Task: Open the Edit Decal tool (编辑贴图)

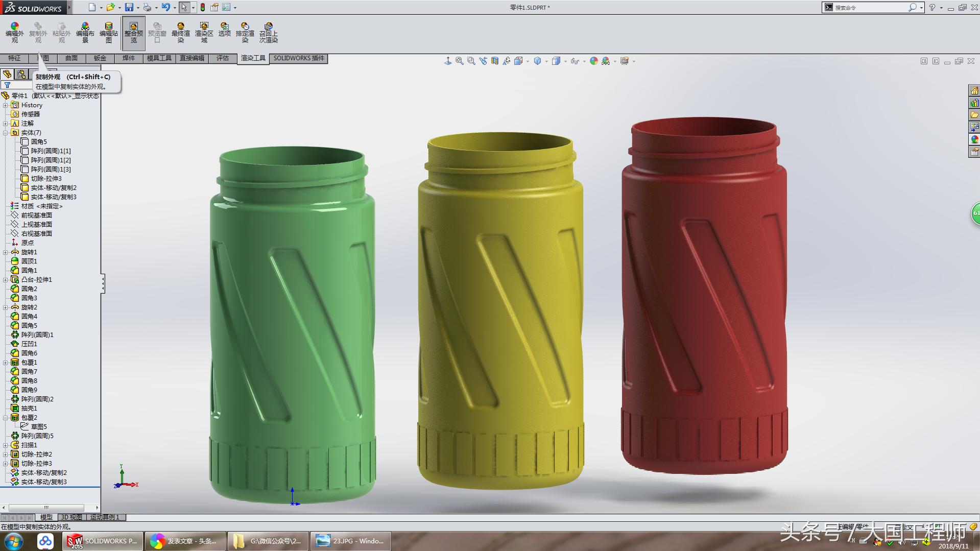Action: tap(108, 32)
